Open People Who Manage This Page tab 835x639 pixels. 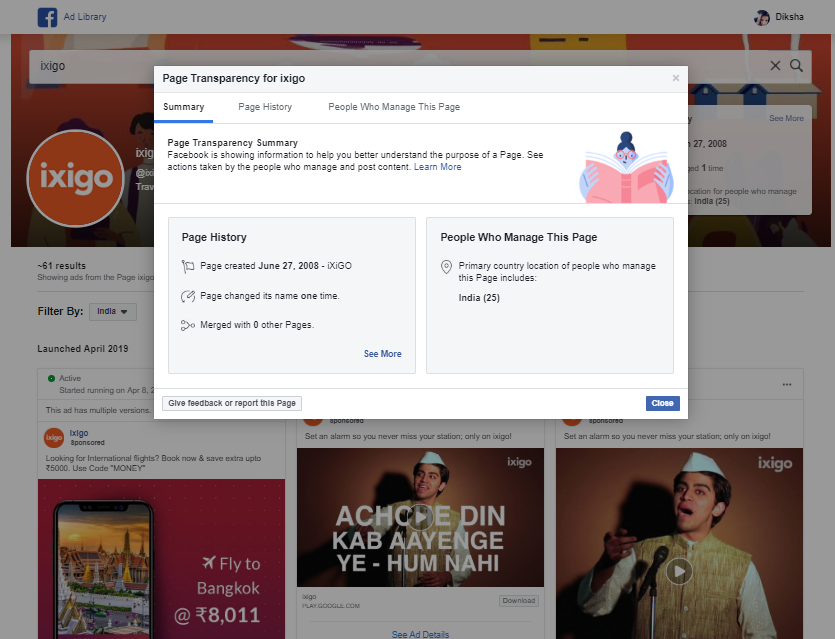pyautogui.click(x=394, y=107)
